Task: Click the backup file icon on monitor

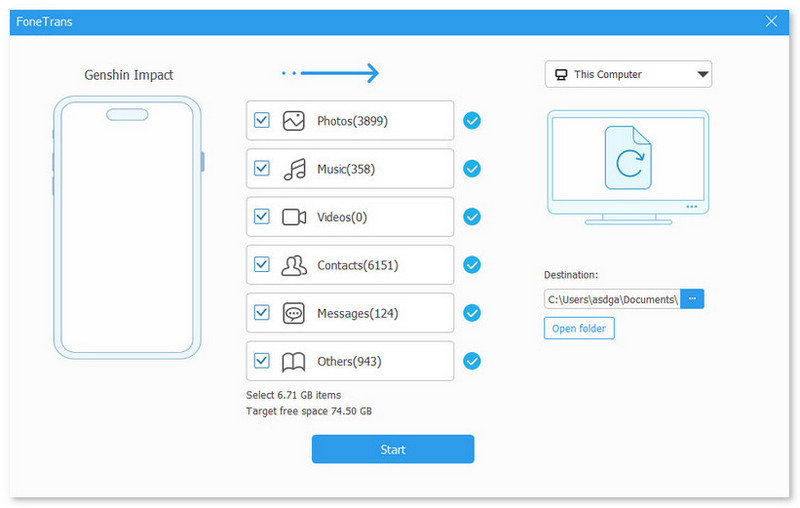Action: 628,158
